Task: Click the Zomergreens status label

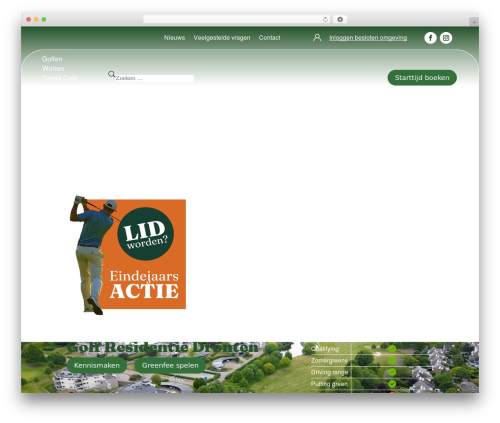Action: pos(329,360)
